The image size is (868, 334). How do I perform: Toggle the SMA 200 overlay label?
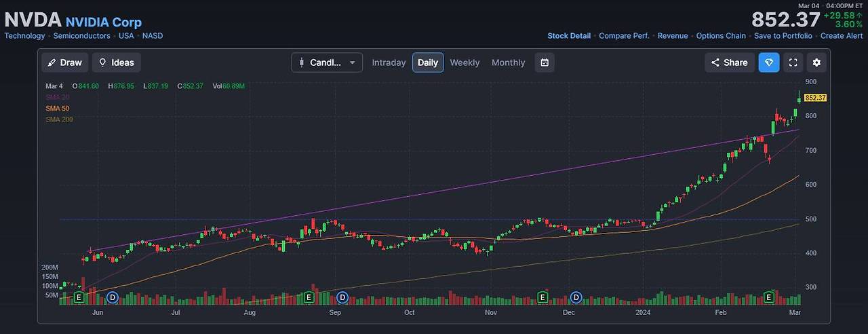pos(59,119)
